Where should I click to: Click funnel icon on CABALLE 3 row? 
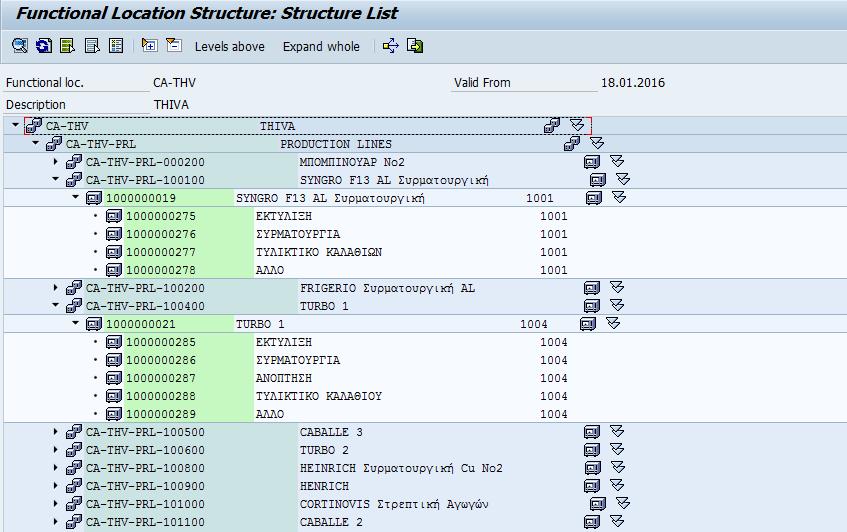[x=617, y=432]
